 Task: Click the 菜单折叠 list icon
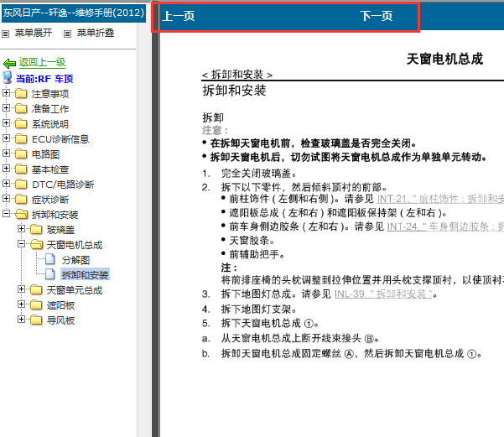pyautogui.click(x=67, y=34)
